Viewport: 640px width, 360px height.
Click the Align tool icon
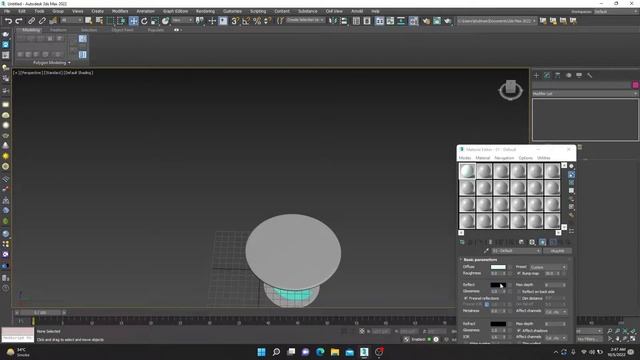(344, 21)
